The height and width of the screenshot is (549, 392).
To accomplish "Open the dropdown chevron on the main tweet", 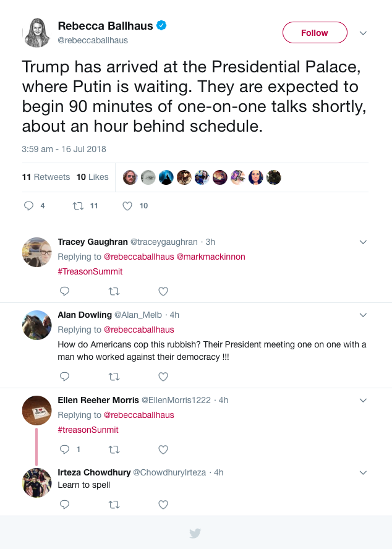I will point(364,33).
